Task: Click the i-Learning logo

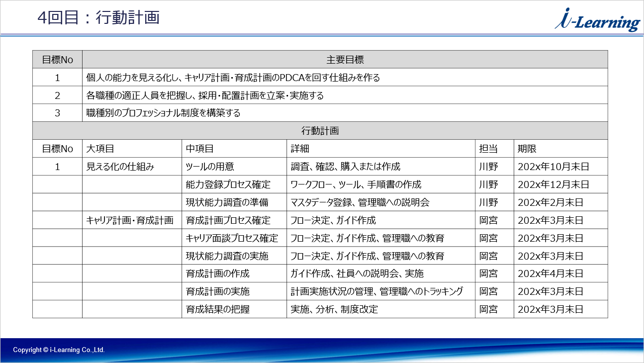Action: (x=597, y=21)
